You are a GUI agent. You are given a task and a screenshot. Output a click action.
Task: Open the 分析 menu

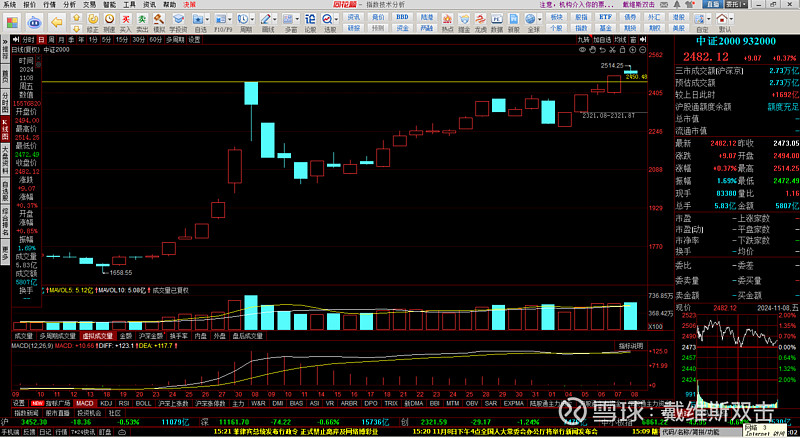[70, 5]
